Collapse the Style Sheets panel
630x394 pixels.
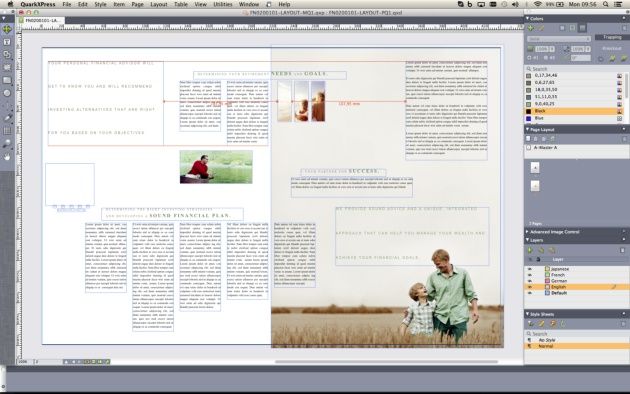tap(528, 314)
